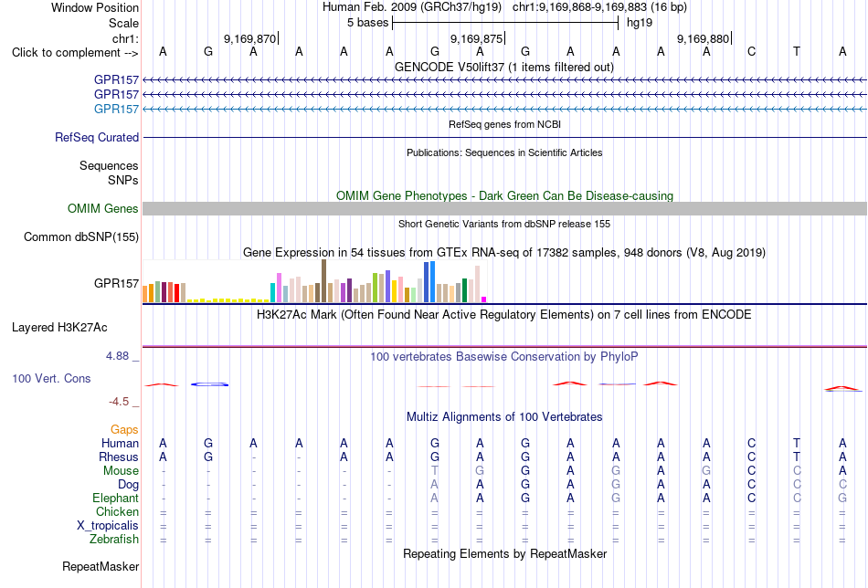Click the T base in the Mouse alignment row

pyautogui.click(x=435, y=471)
